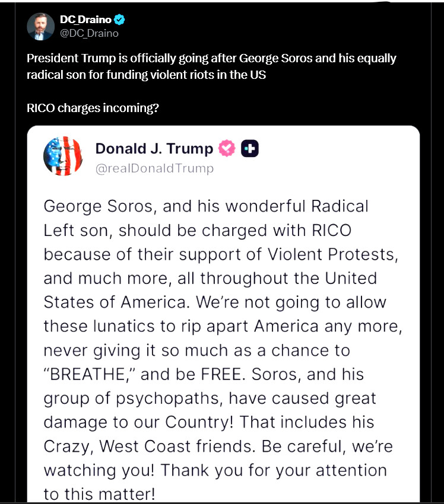Click the dark plus badge icon
The image size is (444, 504).
pyautogui.click(x=249, y=148)
